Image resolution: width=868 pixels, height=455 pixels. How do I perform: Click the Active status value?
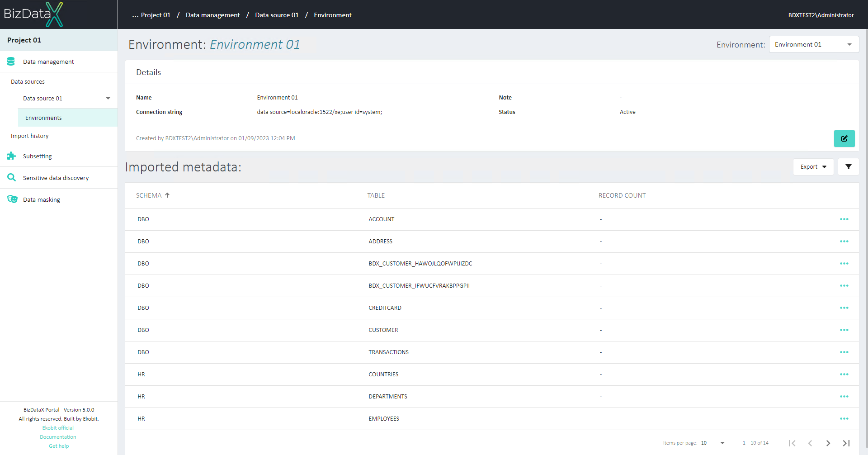(627, 112)
